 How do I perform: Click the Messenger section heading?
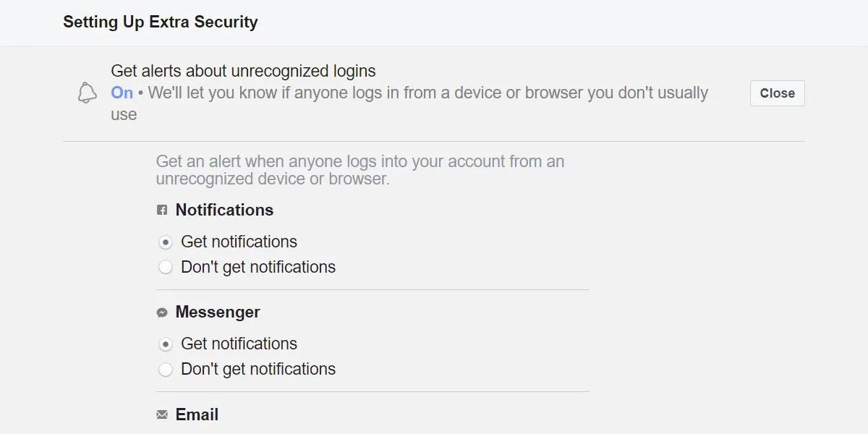tap(218, 312)
